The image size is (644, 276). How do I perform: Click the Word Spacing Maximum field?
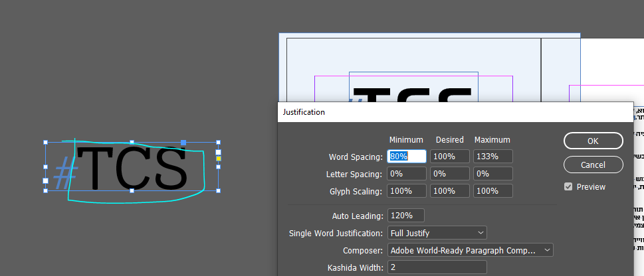[492, 157]
